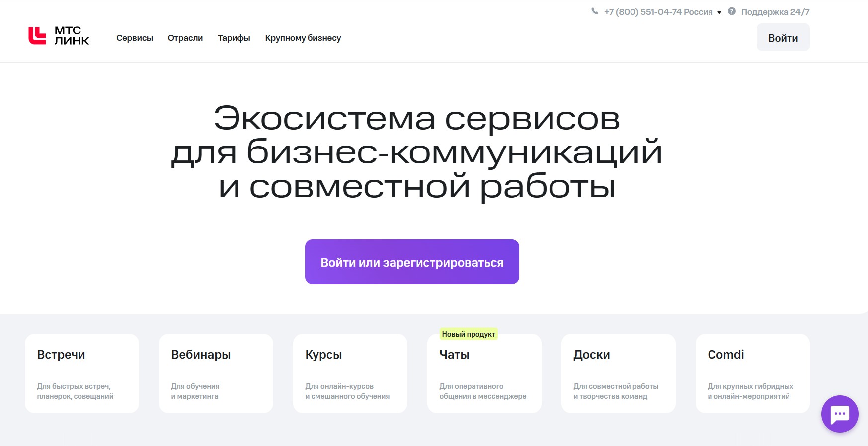868x446 pixels.
Task: Open Крупному бизнесу menu item
Action: (303, 38)
